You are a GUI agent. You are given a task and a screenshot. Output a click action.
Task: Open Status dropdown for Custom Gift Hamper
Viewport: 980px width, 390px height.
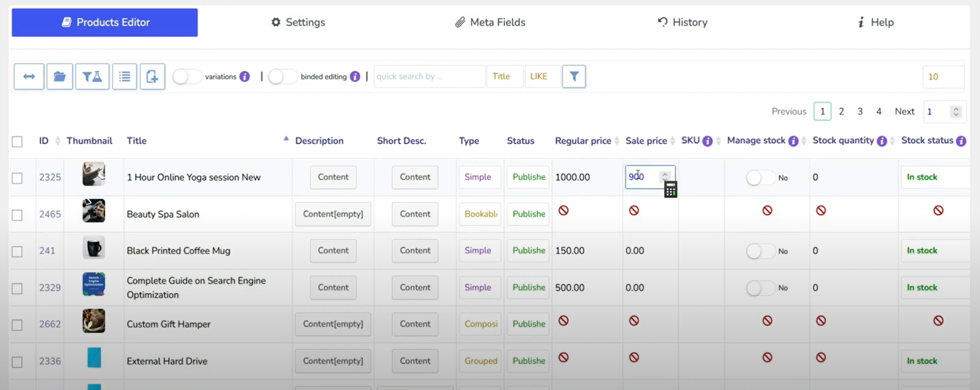click(528, 324)
